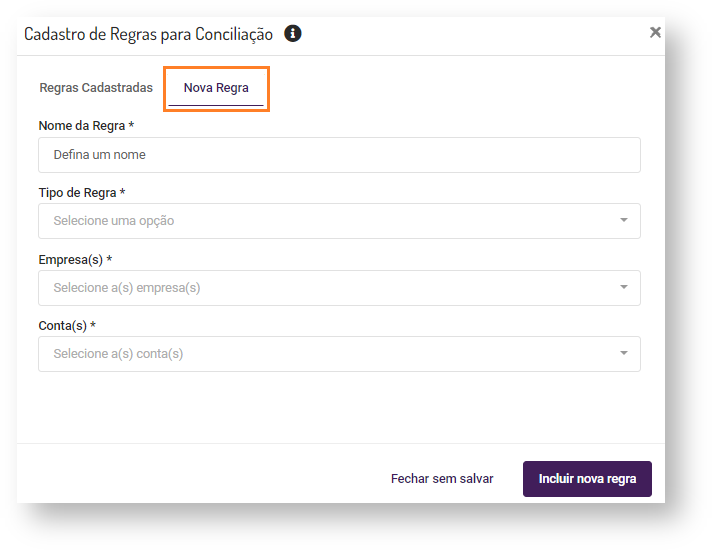
Task: Click the 'Selecione a(s) empresa(s)' placeholder
Action: pyautogui.click(x=127, y=288)
